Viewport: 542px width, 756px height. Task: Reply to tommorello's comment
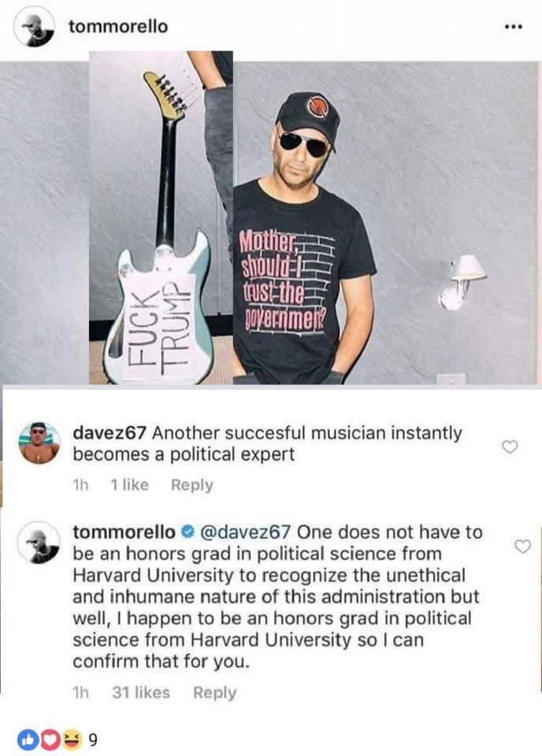(x=214, y=692)
